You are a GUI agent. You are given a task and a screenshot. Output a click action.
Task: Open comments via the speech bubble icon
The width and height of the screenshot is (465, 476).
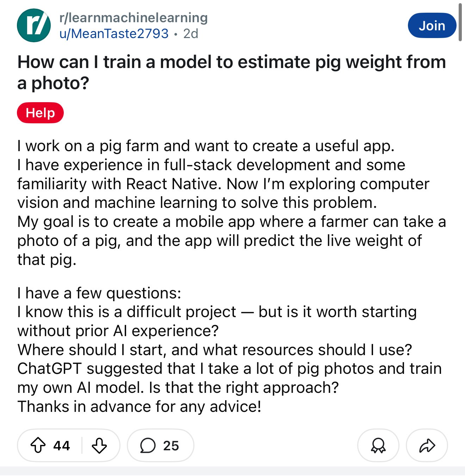click(x=148, y=445)
